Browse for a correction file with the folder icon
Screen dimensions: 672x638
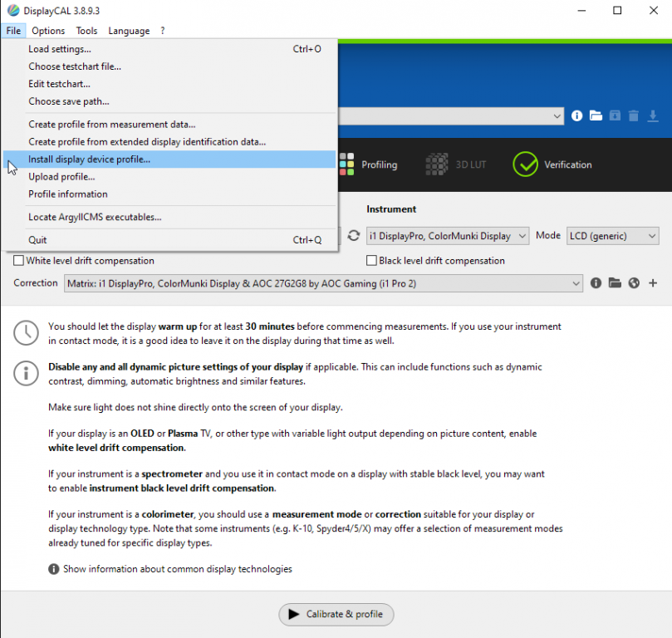pyautogui.click(x=615, y=283)
